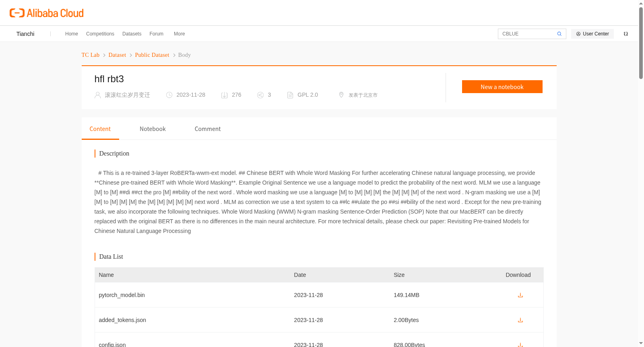Click the Name column header
644x347 pixels.
106,275
